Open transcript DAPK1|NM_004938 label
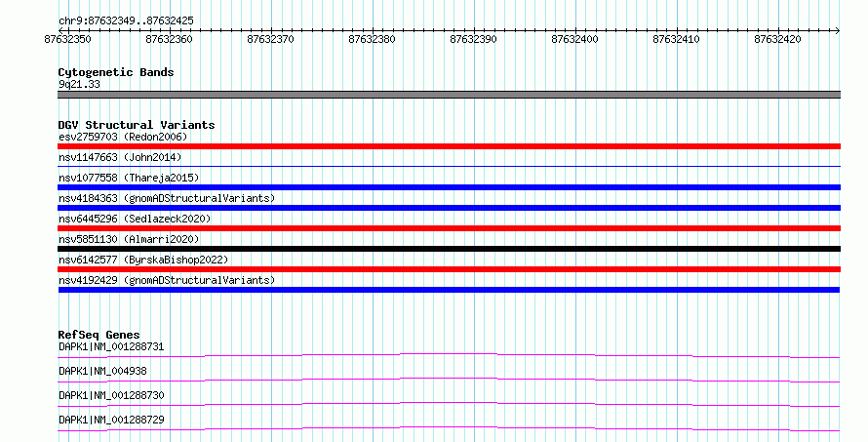 [x=102, y=372]
